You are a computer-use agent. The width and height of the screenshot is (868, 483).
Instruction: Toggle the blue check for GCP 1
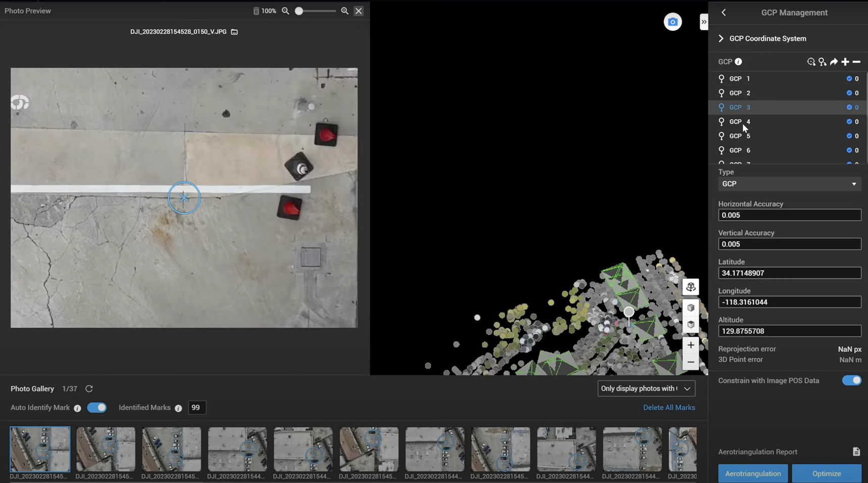(x=849, y=79)
